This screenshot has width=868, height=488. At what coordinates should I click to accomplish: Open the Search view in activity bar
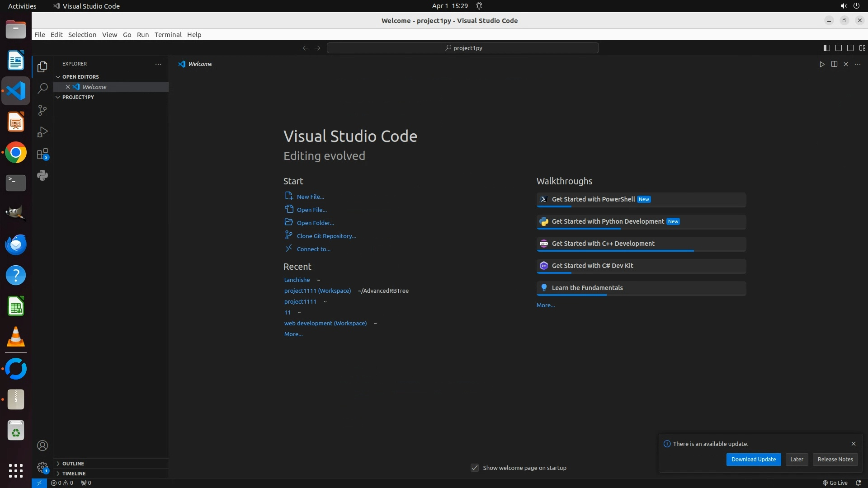[42, 89]
